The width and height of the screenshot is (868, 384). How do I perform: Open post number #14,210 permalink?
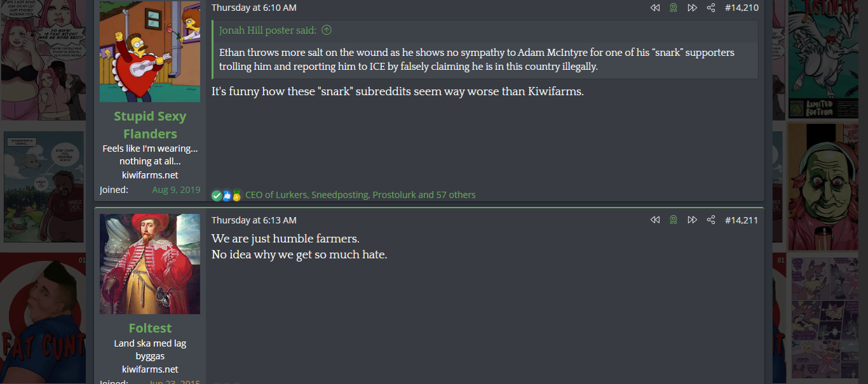click(742, 8)
